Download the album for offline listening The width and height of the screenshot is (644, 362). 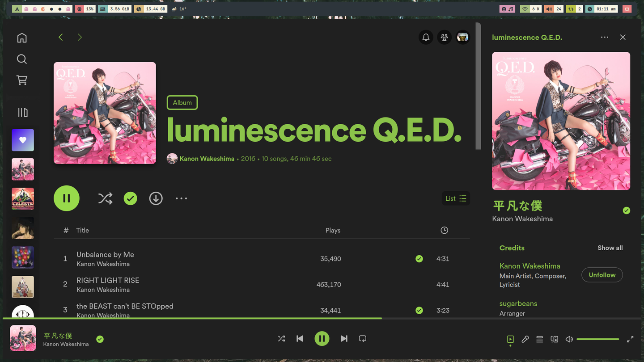[156, 198]
